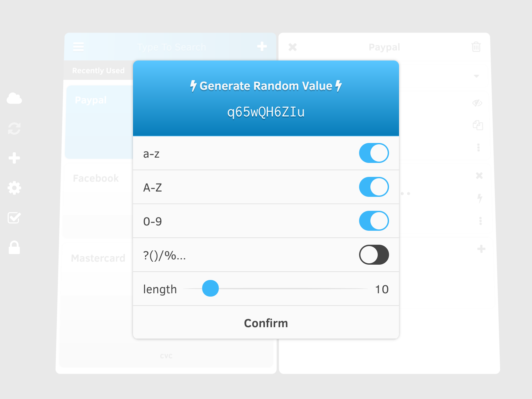Viewport: 532px width, 399px height.
Task: Click the Type To Search field
Action: coord(172,47)
